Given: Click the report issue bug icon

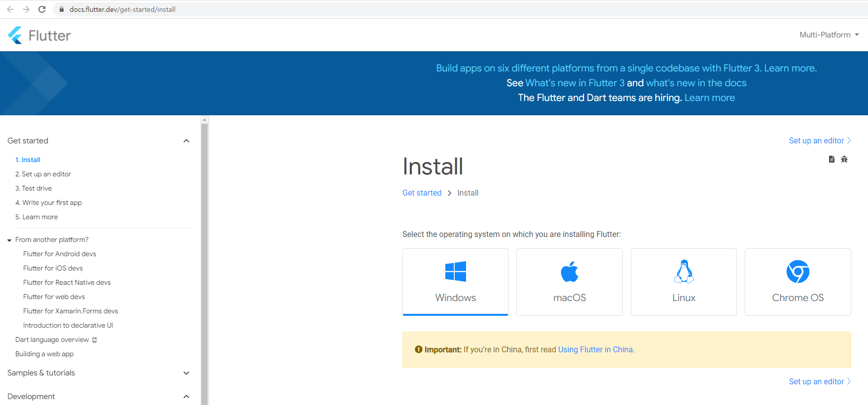Looking at the screenshot, I should click(x=844, y=159).
